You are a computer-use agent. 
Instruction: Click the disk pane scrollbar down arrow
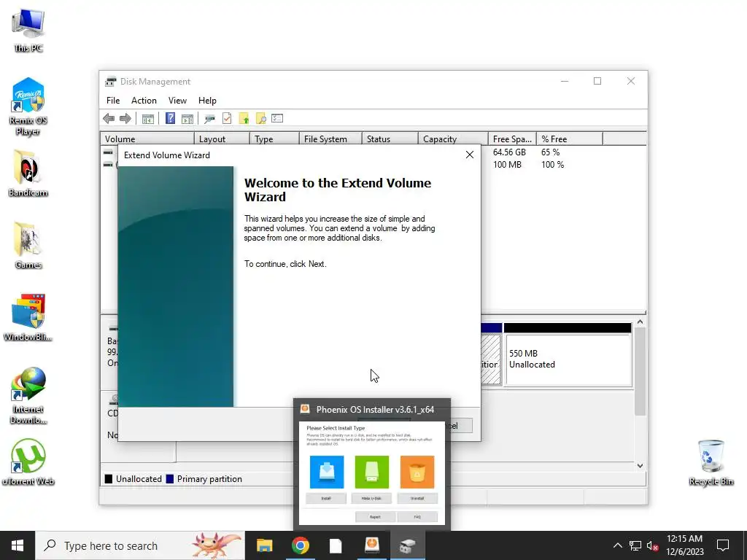[640, 466]
